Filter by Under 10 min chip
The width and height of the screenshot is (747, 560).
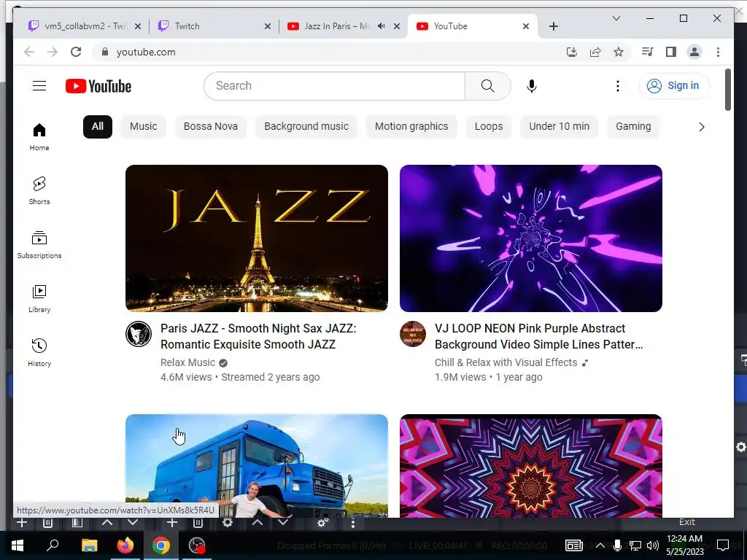pos(559,127)
